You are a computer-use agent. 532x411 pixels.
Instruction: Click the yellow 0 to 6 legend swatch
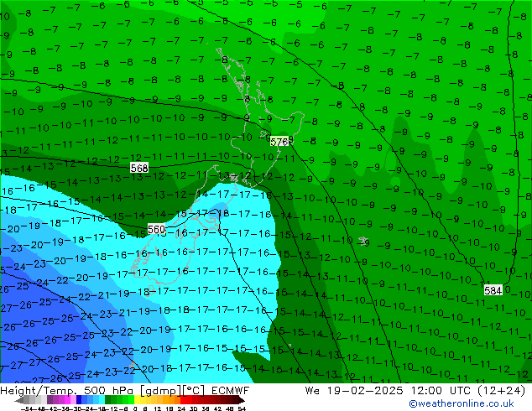point(138,400)
